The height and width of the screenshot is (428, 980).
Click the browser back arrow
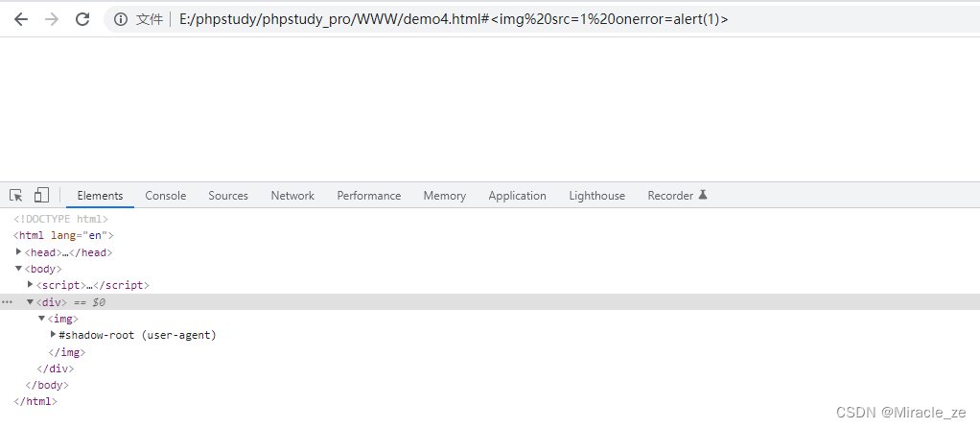[x=21, y=19]
